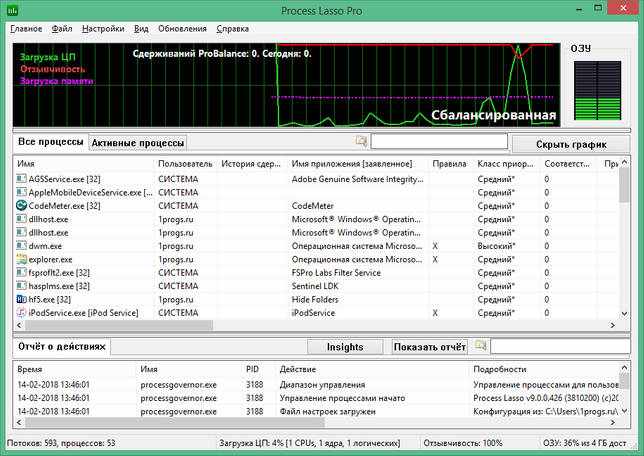Sort processes by the Имя column header
Screen dimensions: 644x456
83,164
